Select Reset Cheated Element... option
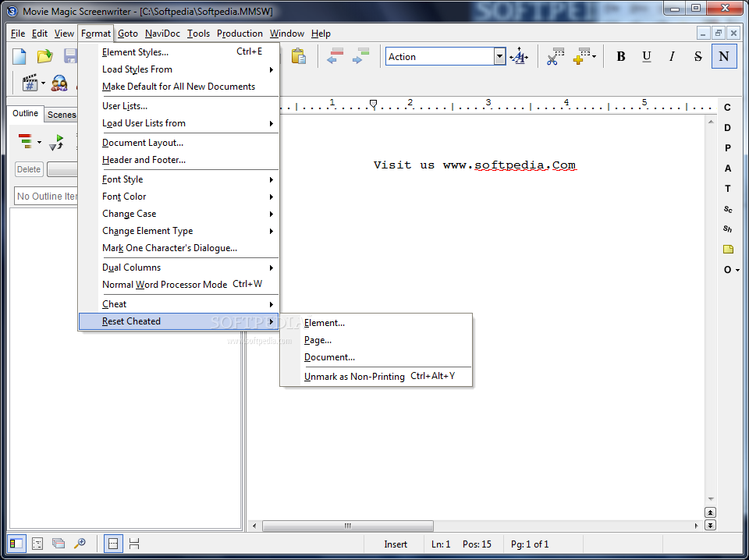Image resolution: width=749 pixels, height=560 pixels. tap(376, 323)
